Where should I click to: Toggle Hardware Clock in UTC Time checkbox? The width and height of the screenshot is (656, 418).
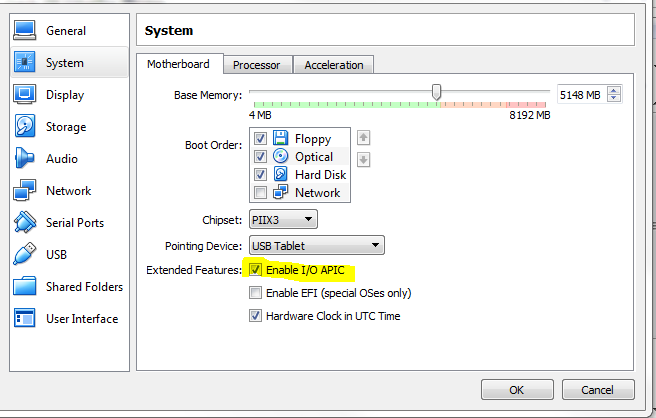click(255, 315)
